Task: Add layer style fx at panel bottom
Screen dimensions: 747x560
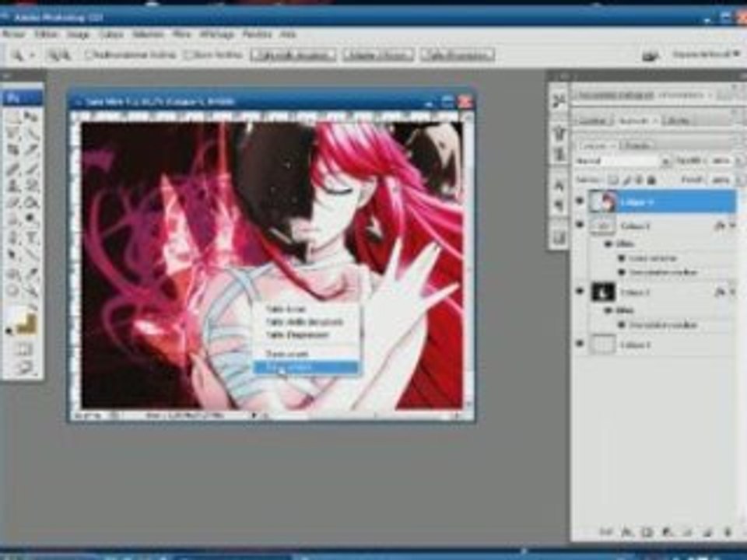Action: (627, 532)
